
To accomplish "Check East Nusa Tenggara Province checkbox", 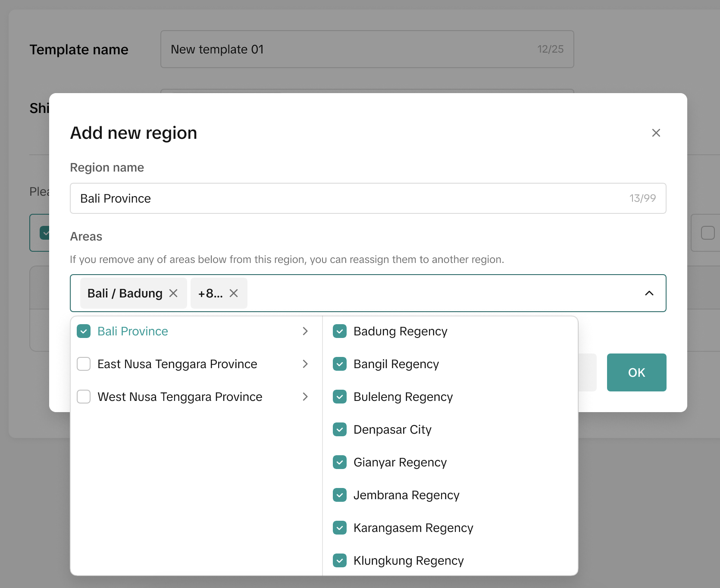I will [x=84, y=364].
